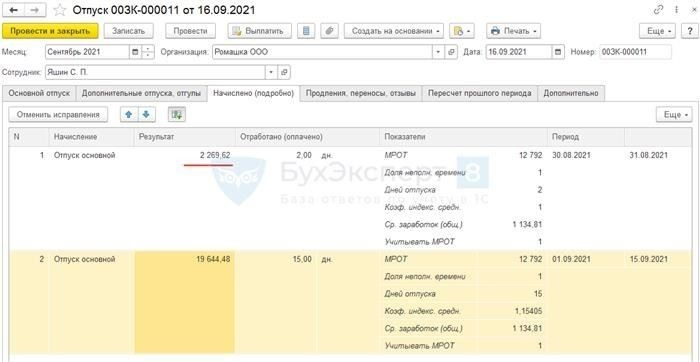Switch to 'Дополнительные отпуска, отгулы' tab
This screenshot has height=362, width=700.
142,93
